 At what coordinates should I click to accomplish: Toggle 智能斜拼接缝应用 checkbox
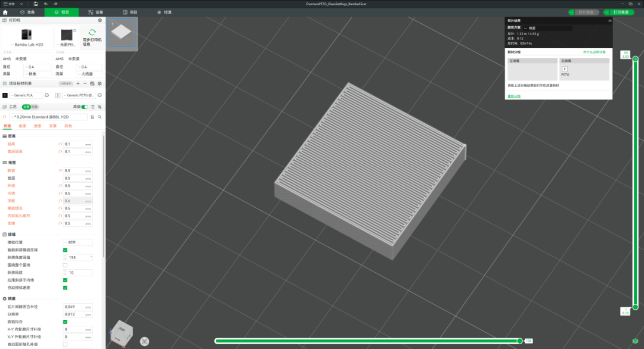[x=66, y=250]
